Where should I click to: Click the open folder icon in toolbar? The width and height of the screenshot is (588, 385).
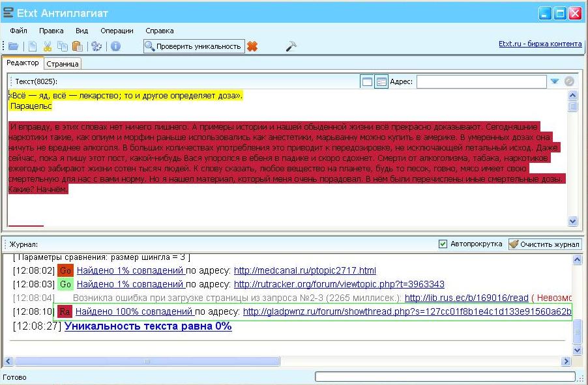[x=14, y=46]
